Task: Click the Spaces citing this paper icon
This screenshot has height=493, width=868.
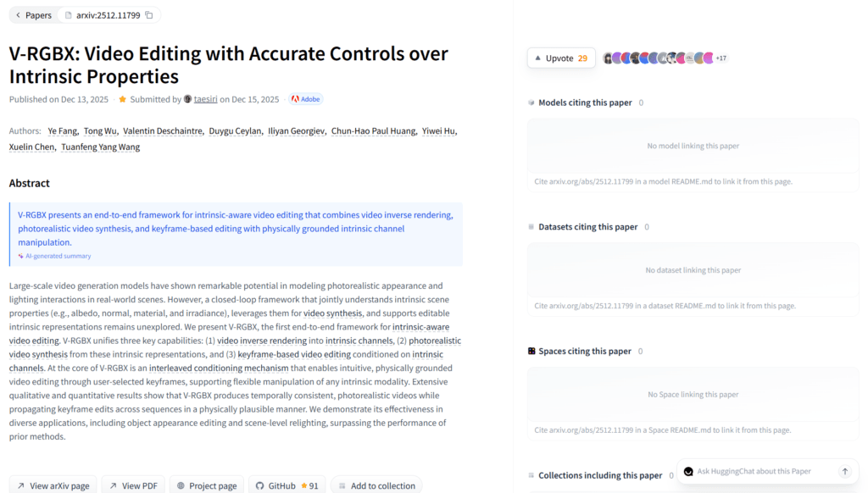Action: click(531, 352)
